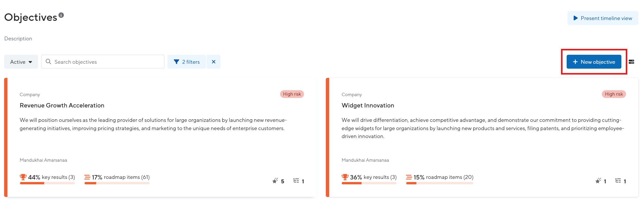Select the search magnifier in the objectives search box
The height and width of the screenshot is (200, 644).
(49, 62)
